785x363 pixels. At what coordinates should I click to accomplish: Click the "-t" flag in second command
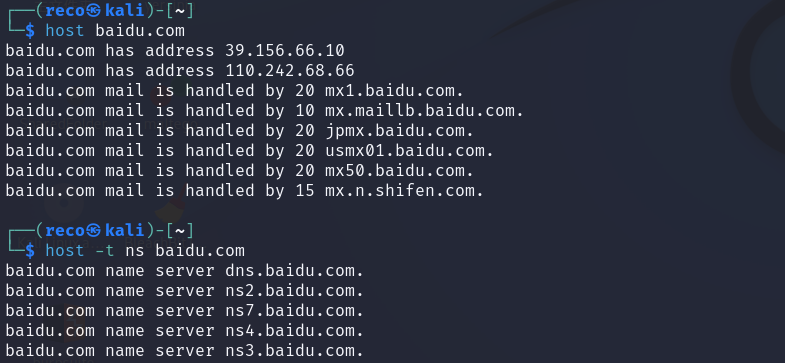(105, 250)
